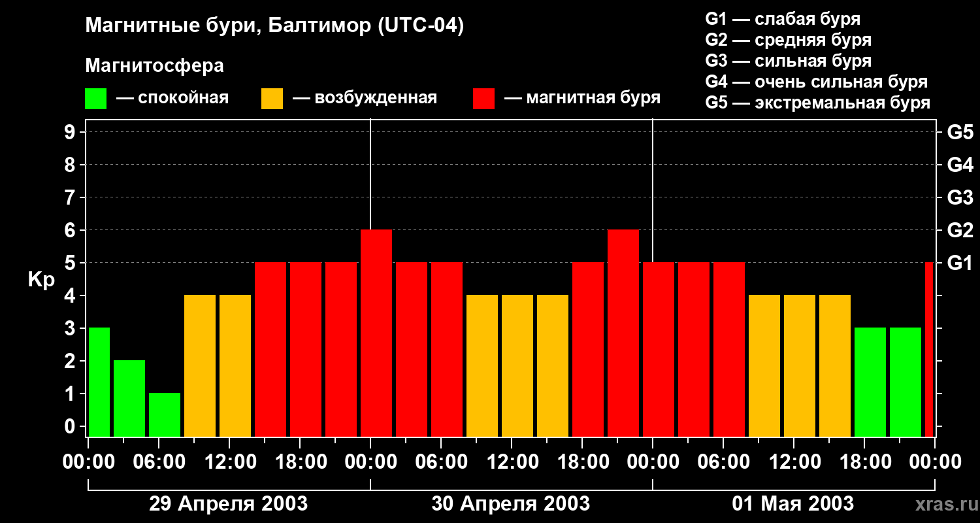This screenshot has width=980, height=523.
Task: Click the 'G4 — очень сильная буря' legend line
Action: pos(816,82)
